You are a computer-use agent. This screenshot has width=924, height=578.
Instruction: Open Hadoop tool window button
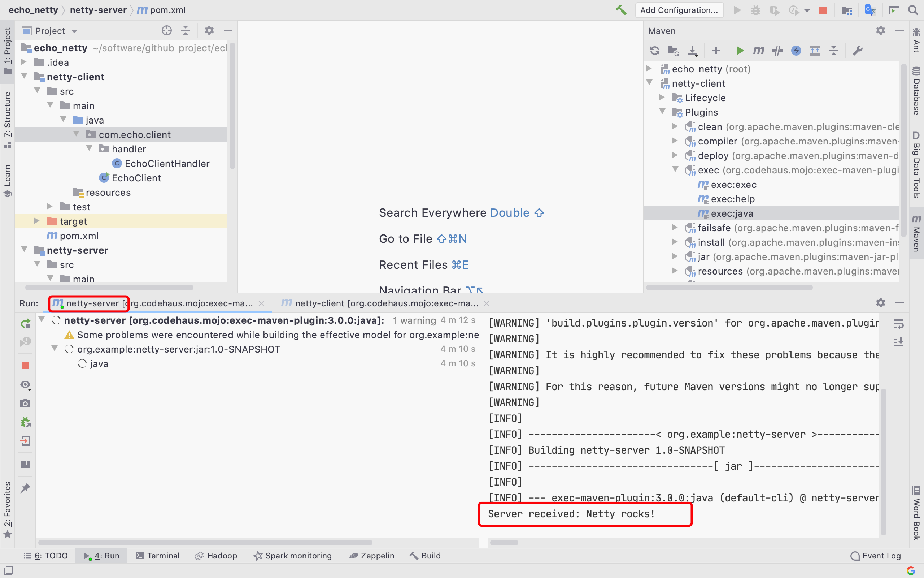tap(216, 556)
